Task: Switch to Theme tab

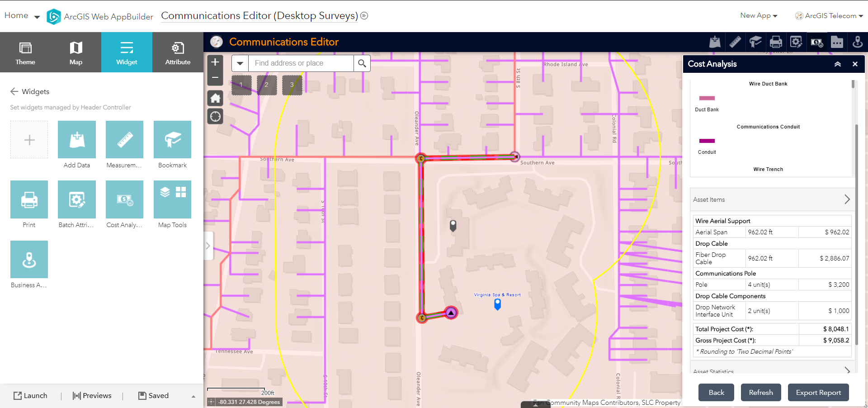Action: [x=25, y=52]
